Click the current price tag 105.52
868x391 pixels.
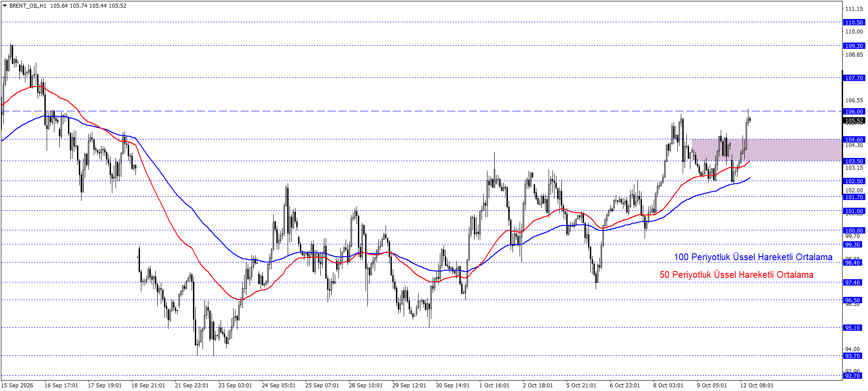tap(854, 121)
